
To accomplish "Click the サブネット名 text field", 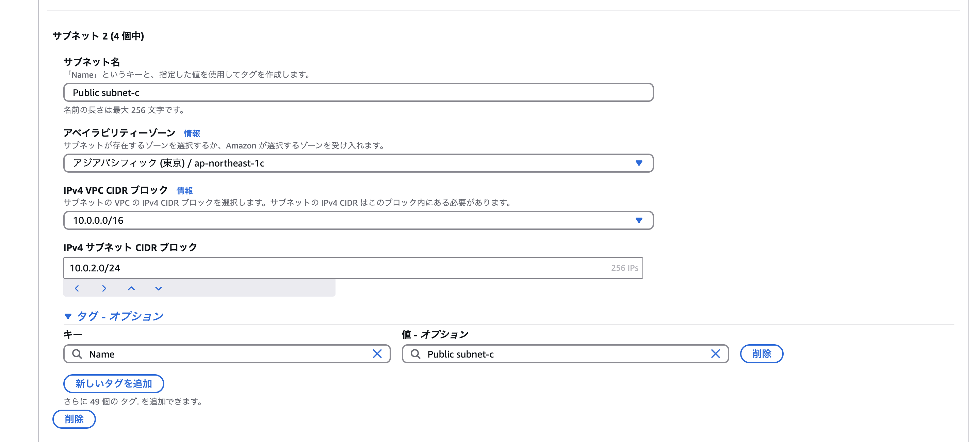I will click(358, 93).
